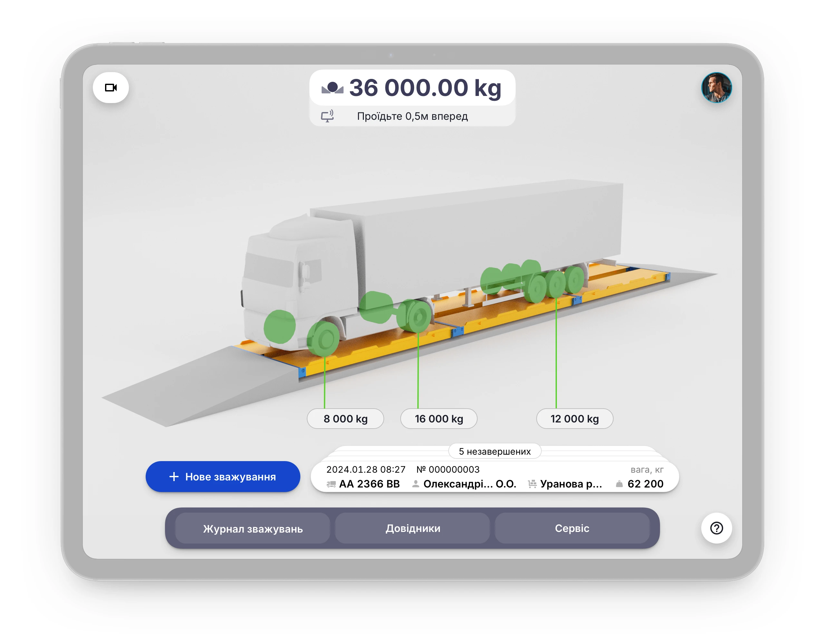
Task: Open the Журнал зважувань tab
Action: coord(253,528)
